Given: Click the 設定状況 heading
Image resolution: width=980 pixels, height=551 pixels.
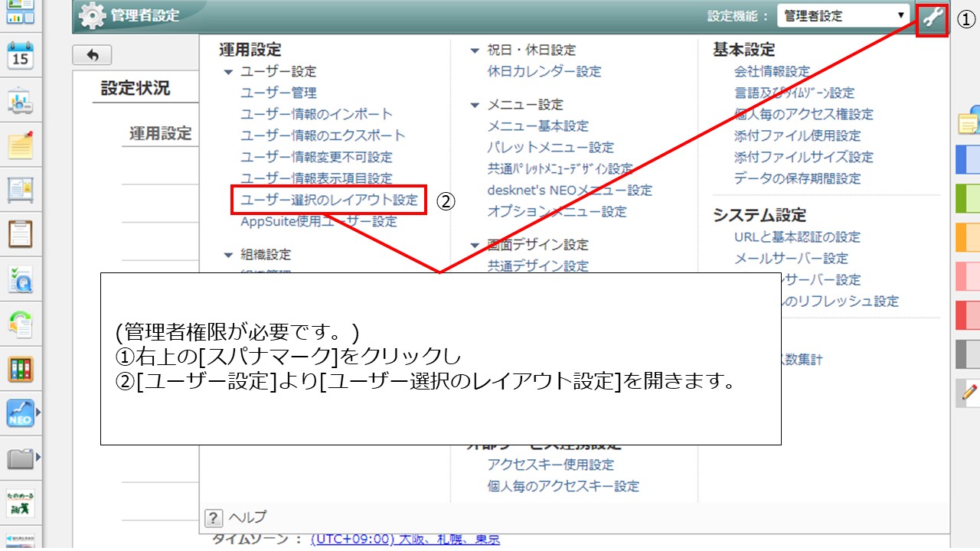Looking at the screenshot, I should click(136, 88).
